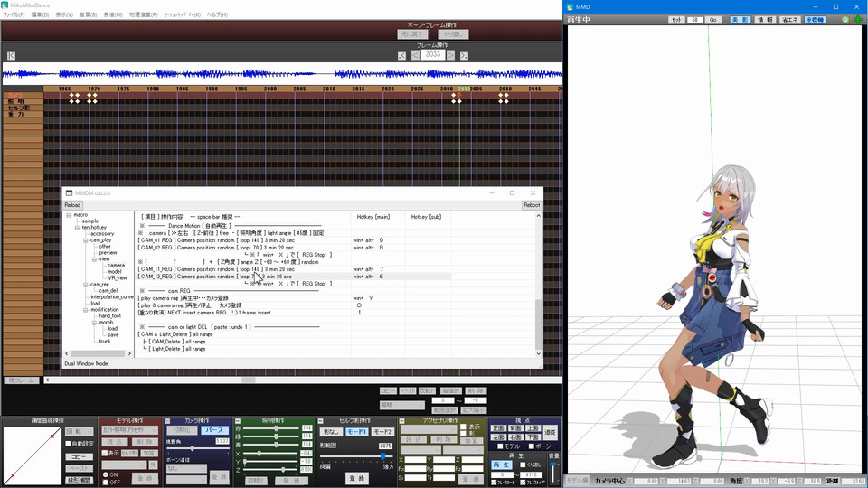This screenshot has height=488, width=868.
Task: Toggle 影 checkbox in accessory panel
Action: [463, 433]
